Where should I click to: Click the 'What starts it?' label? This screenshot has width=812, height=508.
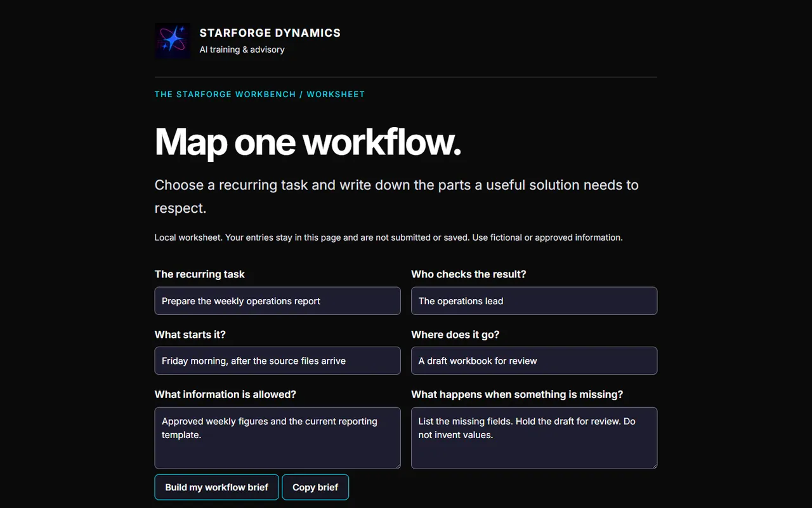point(190,335)
